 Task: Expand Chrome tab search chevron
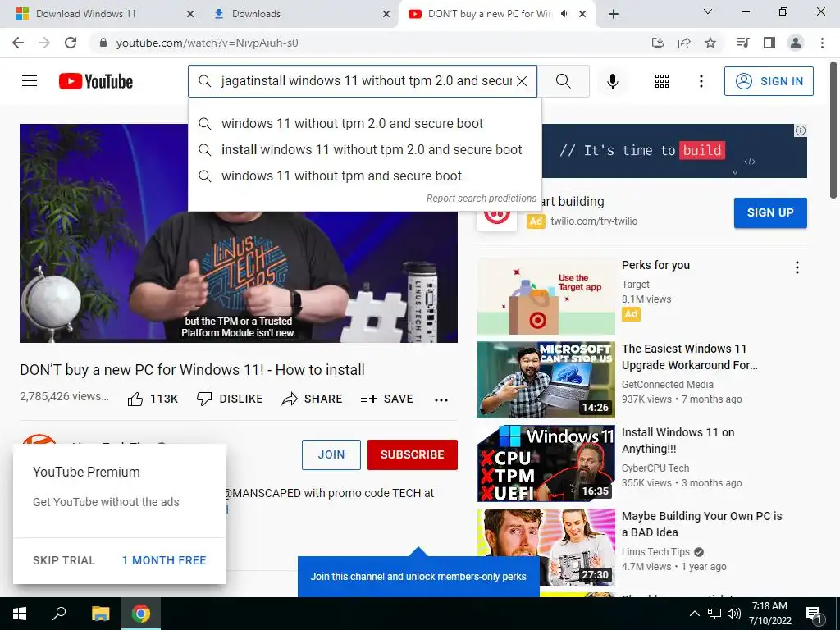point(708,11)
